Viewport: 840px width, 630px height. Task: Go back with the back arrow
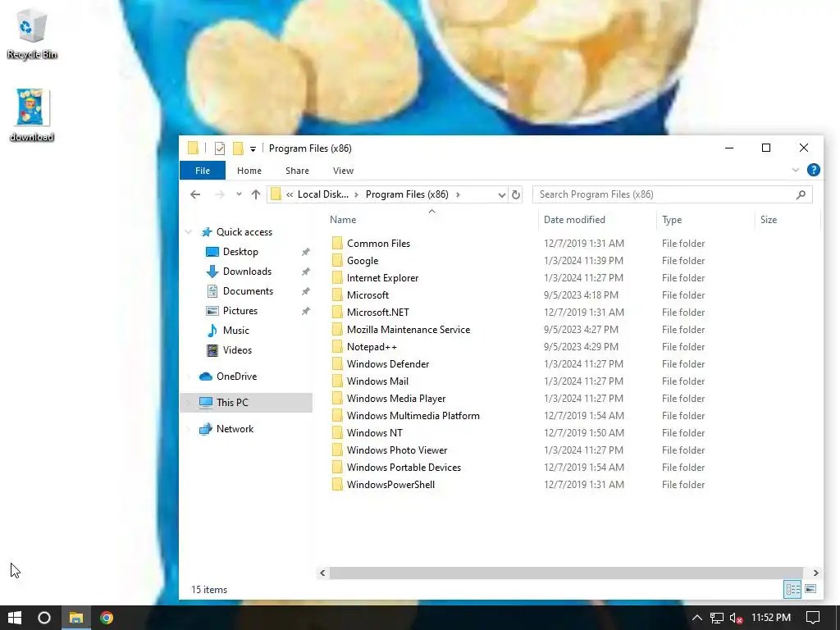pos(195,194)
